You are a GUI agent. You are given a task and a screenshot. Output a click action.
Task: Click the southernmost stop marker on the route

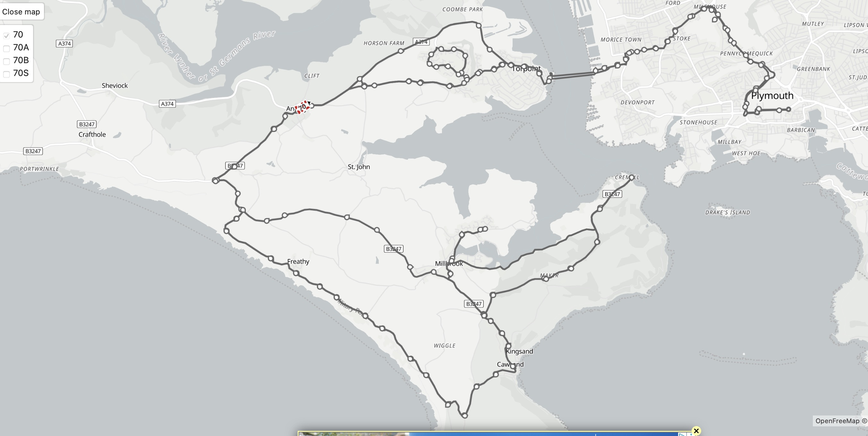coord(465,415)
